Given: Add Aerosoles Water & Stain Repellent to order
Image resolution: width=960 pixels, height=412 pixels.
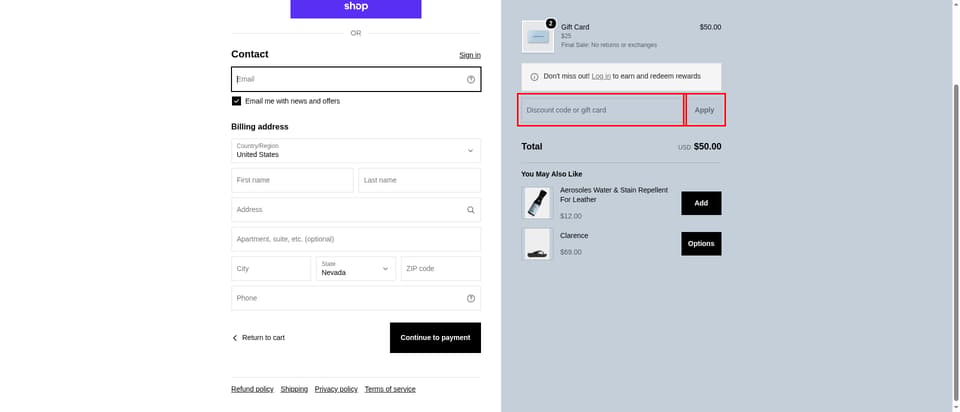Looking at the screenshot, I should (701, 203).
